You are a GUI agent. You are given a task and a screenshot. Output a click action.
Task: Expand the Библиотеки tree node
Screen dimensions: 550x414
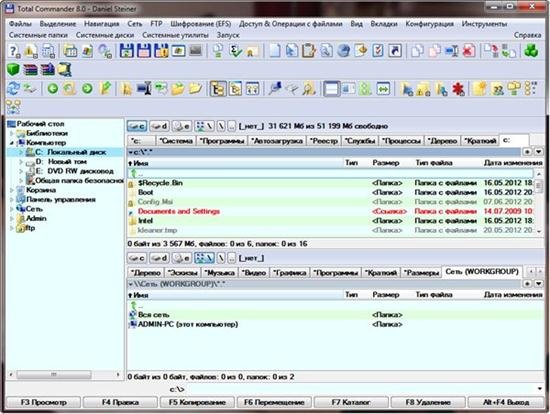click(12, 133)
